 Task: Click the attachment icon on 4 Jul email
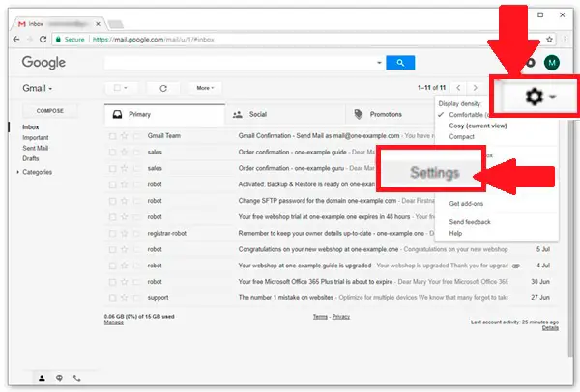coord(516,266)
